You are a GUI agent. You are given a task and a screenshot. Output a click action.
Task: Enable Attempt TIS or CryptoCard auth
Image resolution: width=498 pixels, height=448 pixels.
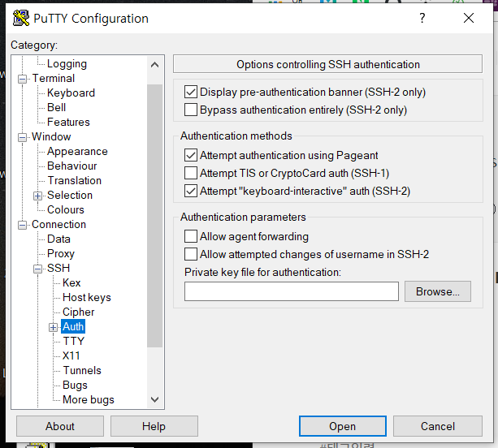(x=191, y=173)
